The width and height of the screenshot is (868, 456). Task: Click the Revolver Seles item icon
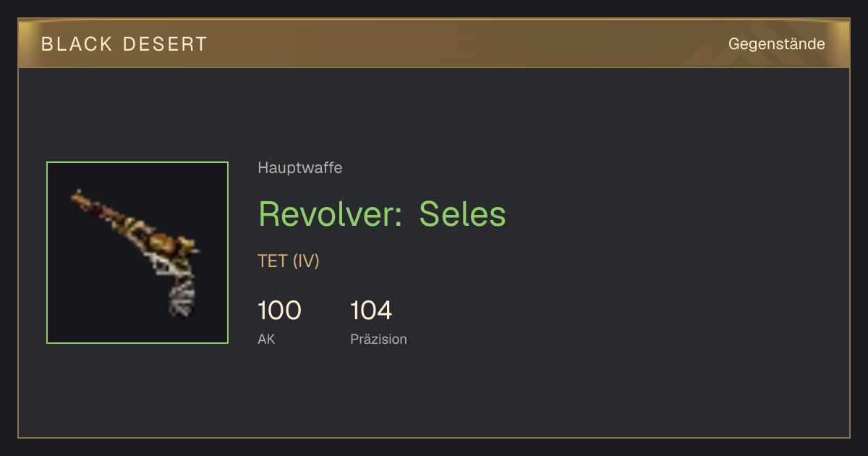pos(137,253)
